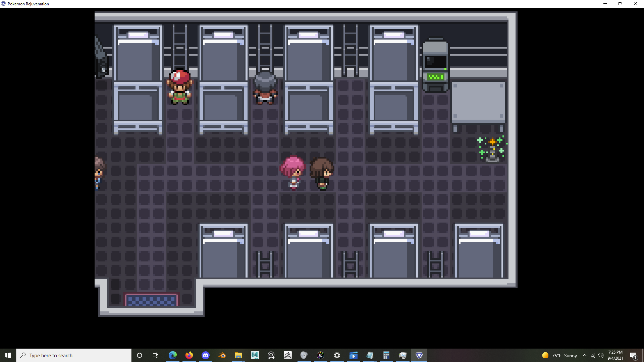Interact with the green-screen PC terminal
644x362 pixels.
pos(435,65)
